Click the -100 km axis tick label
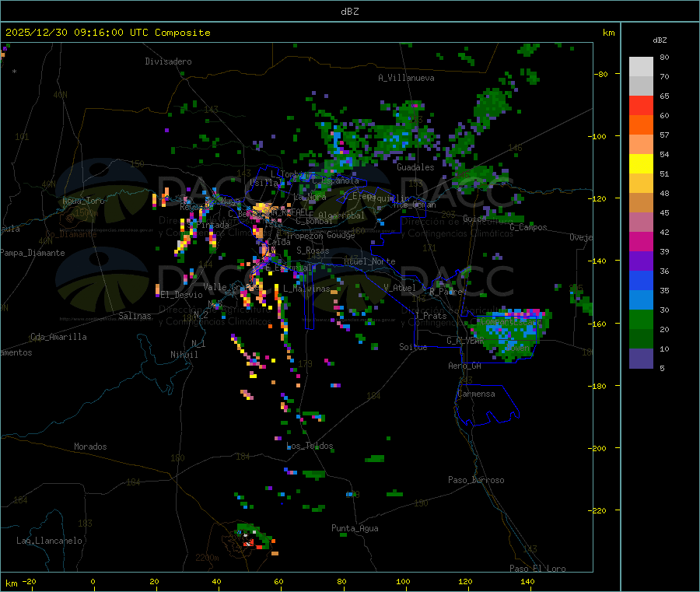The image size is (700, 592). [x=597, y=136]
